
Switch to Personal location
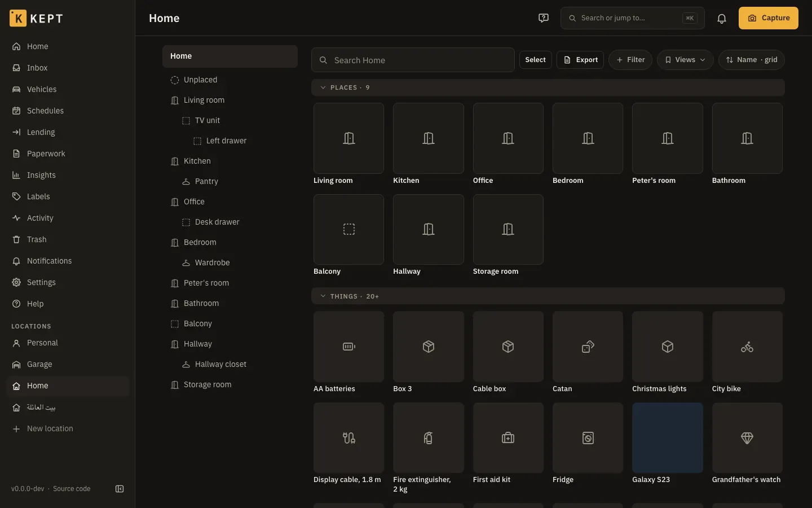point(68,343)
